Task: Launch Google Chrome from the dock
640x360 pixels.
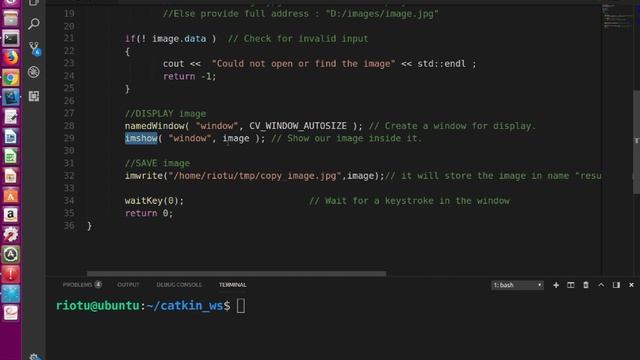Action: (x=11, y=78)
